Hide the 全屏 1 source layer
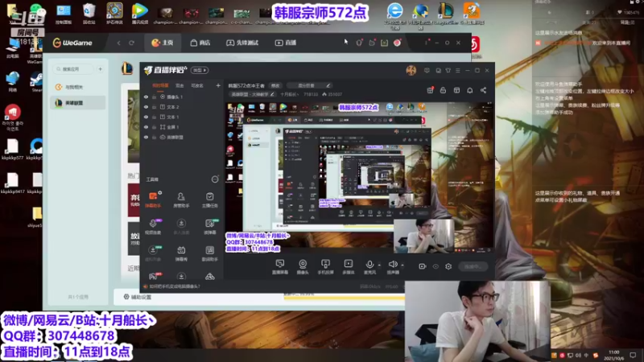The image size is (644, 362). click(146, 127)
